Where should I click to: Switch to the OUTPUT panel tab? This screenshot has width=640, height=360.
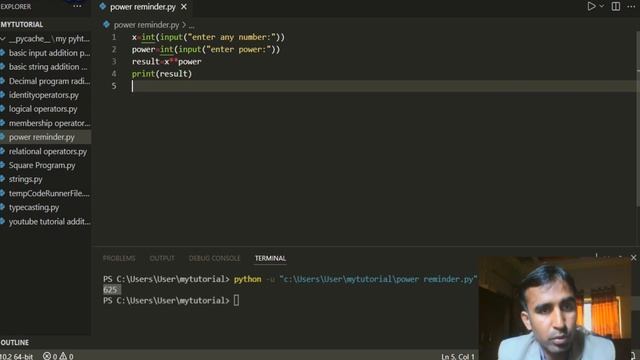coord(162,258)
